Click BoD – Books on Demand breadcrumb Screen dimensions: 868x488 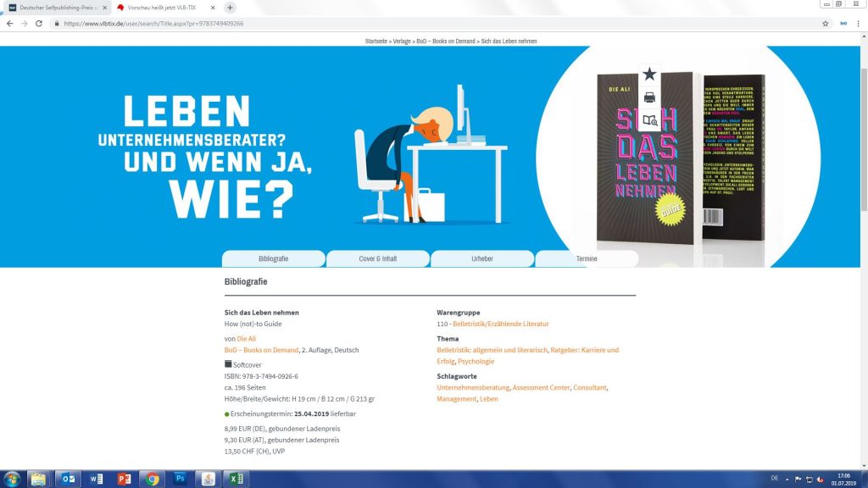click(x=446, y=41)
